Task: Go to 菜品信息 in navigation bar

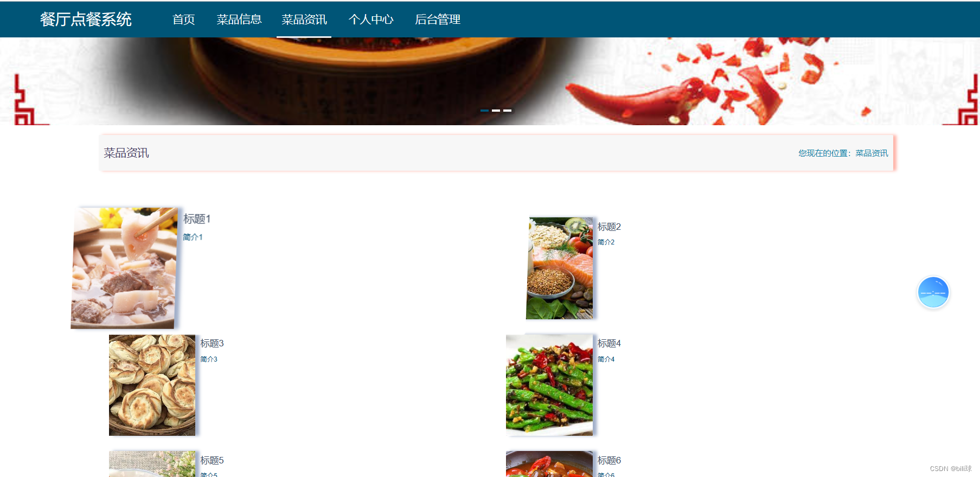Action: pyautogui.click(x=239, y=20)
